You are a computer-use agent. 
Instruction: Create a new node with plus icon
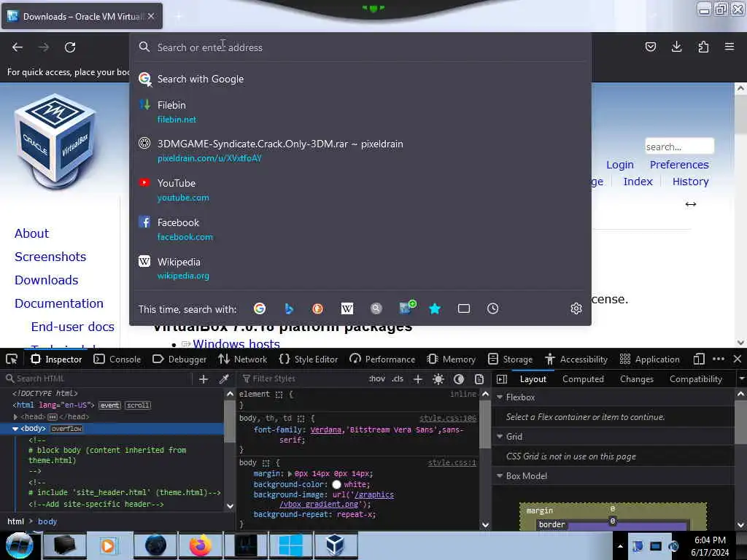[204, 379]
